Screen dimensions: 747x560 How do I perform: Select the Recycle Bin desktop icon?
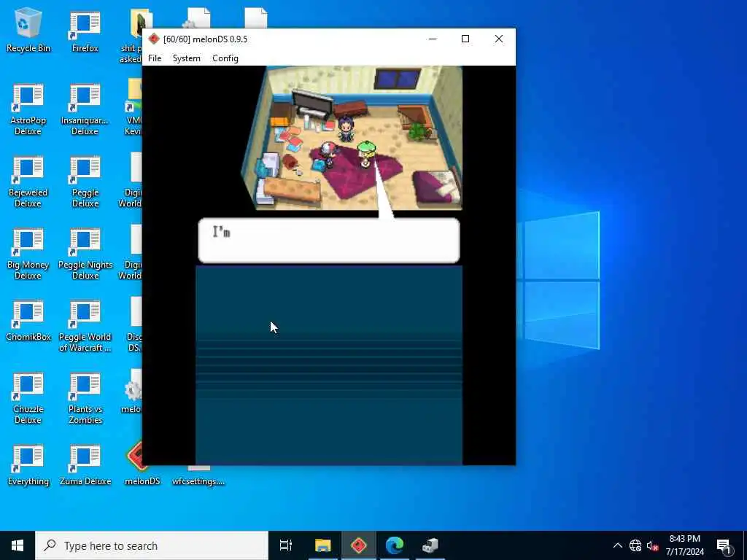pos(28,29)
